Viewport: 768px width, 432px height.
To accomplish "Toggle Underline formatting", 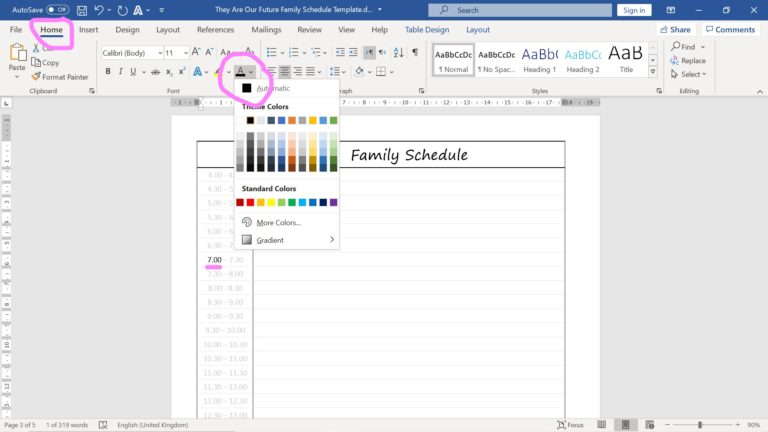I will [135, 72].
